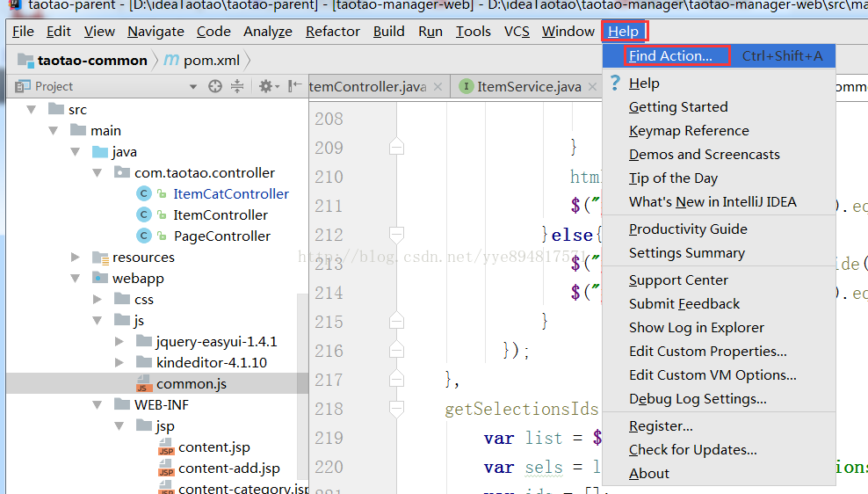The height and width of the screenshot is (494, 868).
Task: Open the Project view dropdown arrow
Action: pos(193,87)
